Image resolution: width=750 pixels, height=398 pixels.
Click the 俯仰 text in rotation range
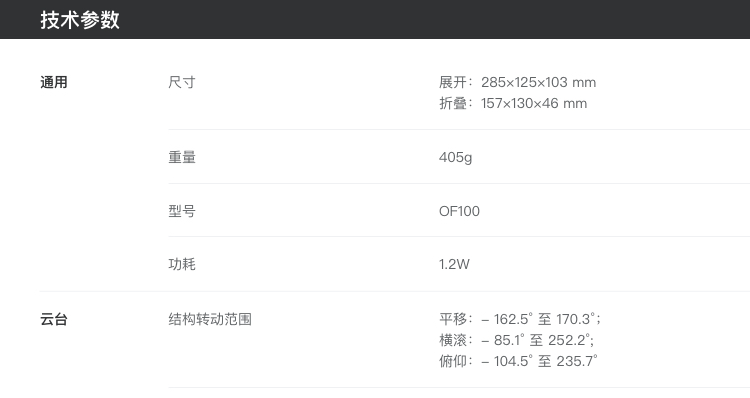point(452,361)
